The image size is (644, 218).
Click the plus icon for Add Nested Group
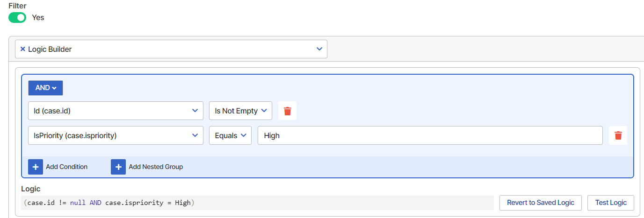(x=118, y=167)
